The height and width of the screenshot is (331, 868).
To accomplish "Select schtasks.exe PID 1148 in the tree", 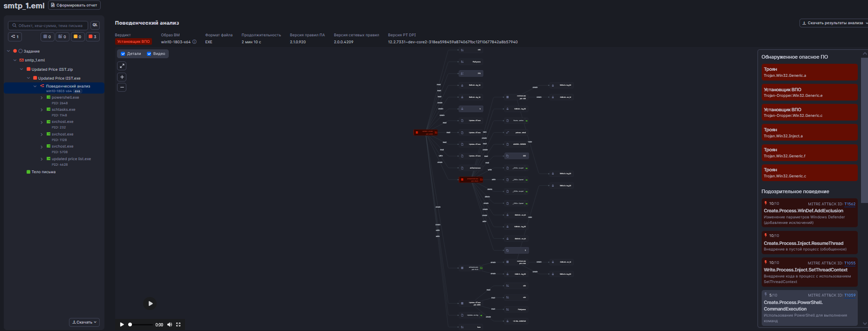I will (x=63, y=112).
